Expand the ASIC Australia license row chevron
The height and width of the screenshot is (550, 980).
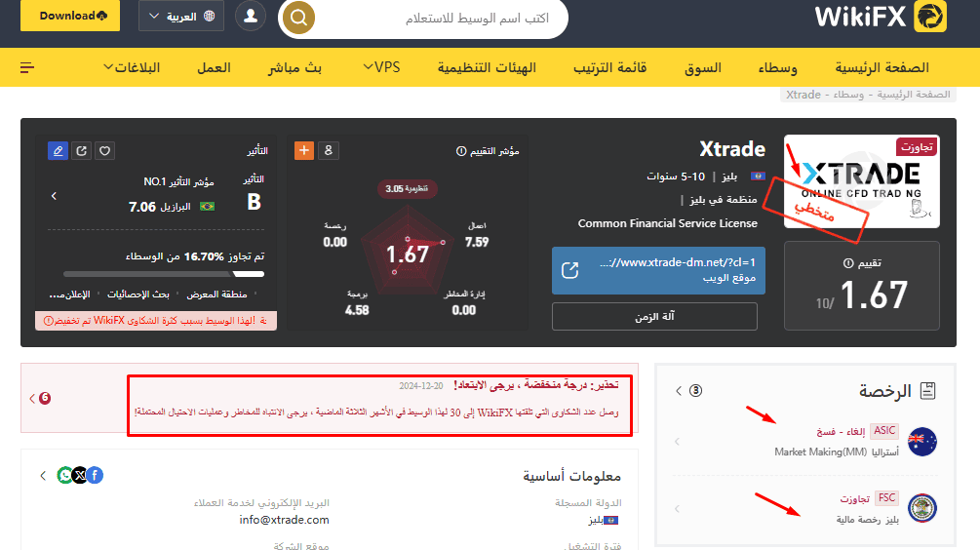678,441
